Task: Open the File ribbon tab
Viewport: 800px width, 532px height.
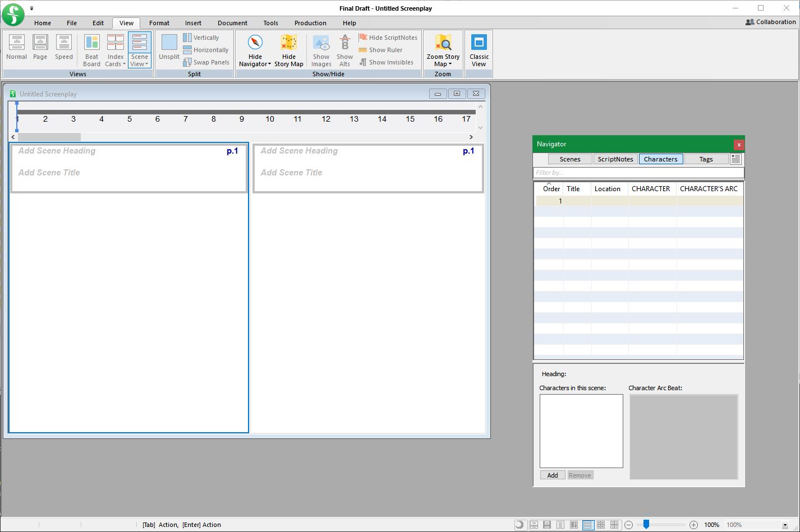Action: pos(71,23)
